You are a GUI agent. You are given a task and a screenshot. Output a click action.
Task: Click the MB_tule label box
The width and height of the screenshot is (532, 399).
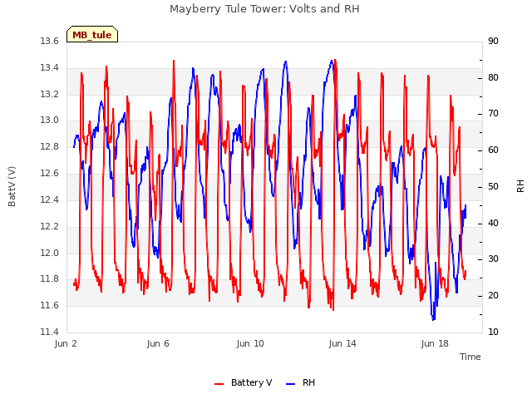click(92, 34)
